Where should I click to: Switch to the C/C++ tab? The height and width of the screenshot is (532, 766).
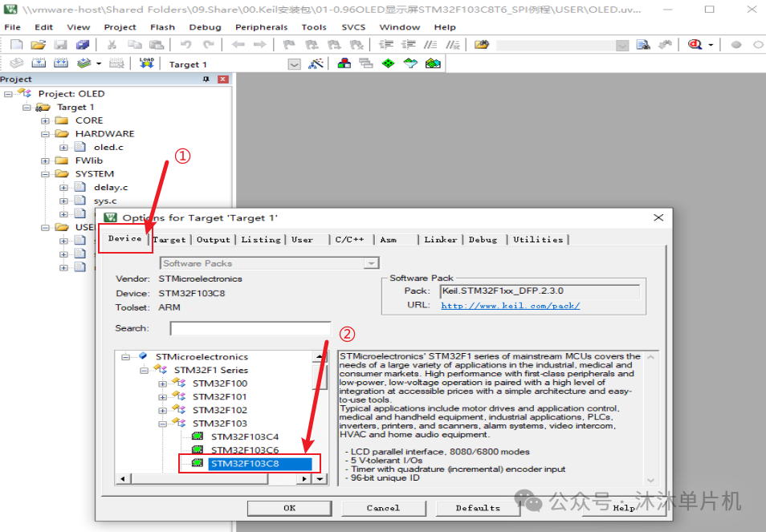click(350, 240)
